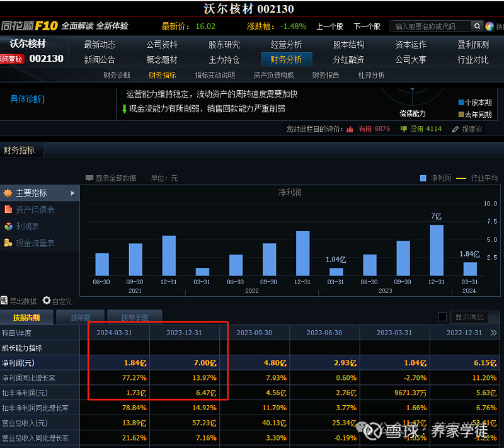Click the thumbs-up useful icon
This screenshot has height=448, width=504.
coord(350,129)
